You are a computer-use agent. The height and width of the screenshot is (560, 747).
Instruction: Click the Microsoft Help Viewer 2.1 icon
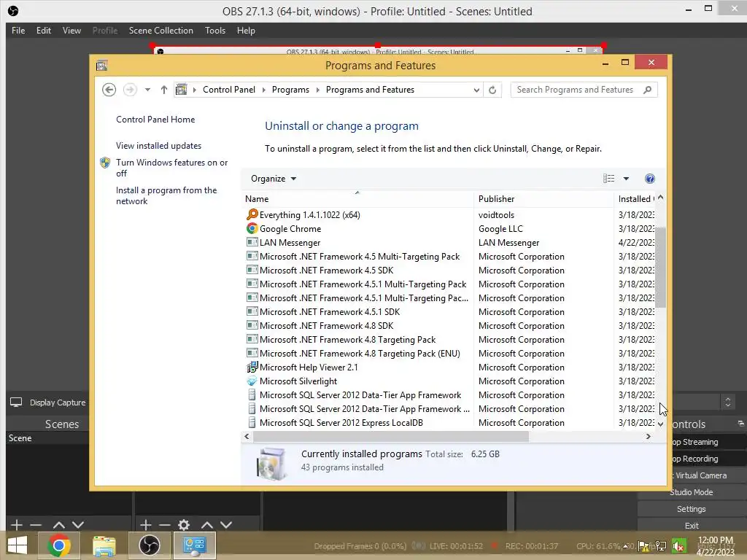coord(252,367)
